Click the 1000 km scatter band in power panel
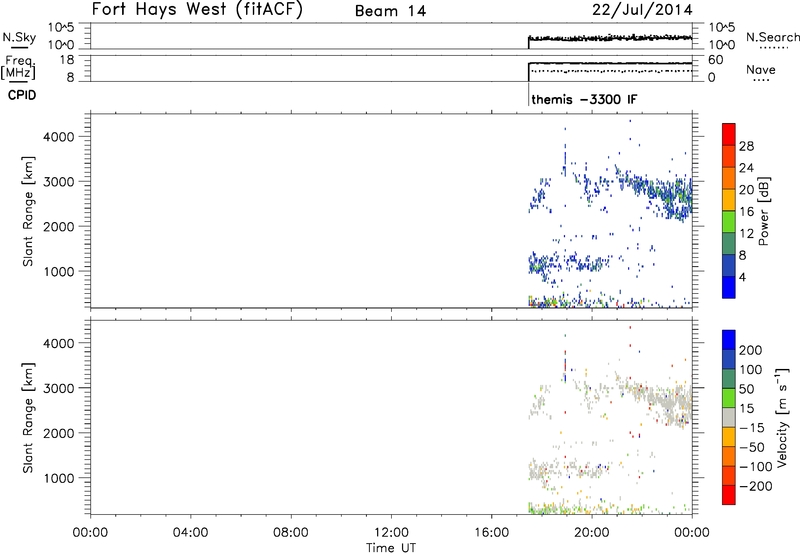The height and width of the screenshot is (554, 800). tap(569, 264)
